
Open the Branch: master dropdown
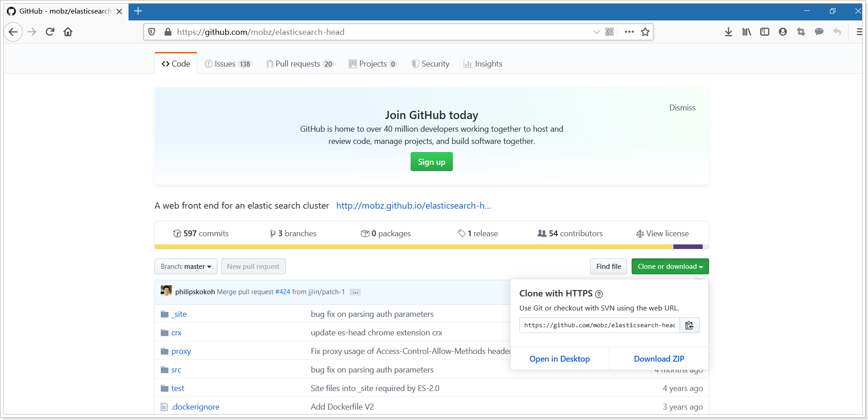tap(186, 267)
